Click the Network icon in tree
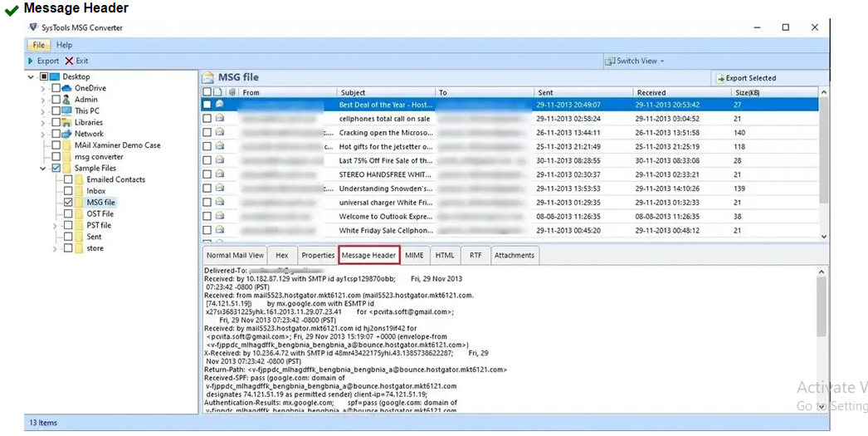Image resolution: width=868 pixels, height=436 pixels. tap(67, 134)
